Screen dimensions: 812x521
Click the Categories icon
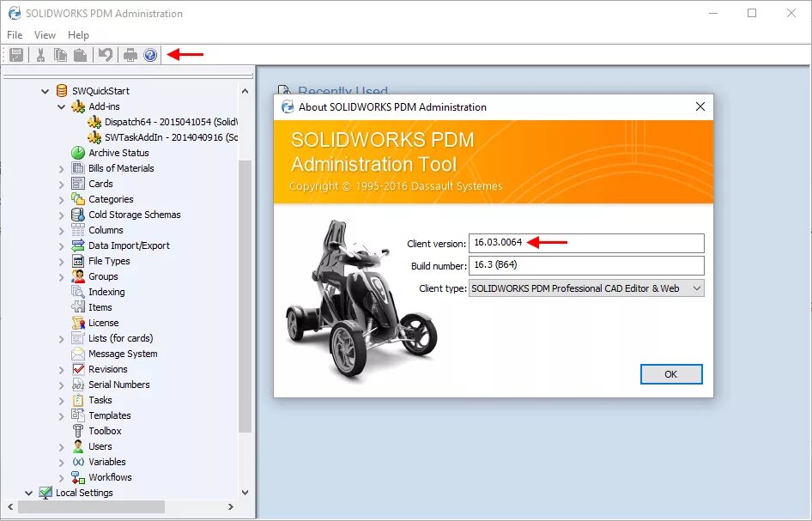[78, 199]
